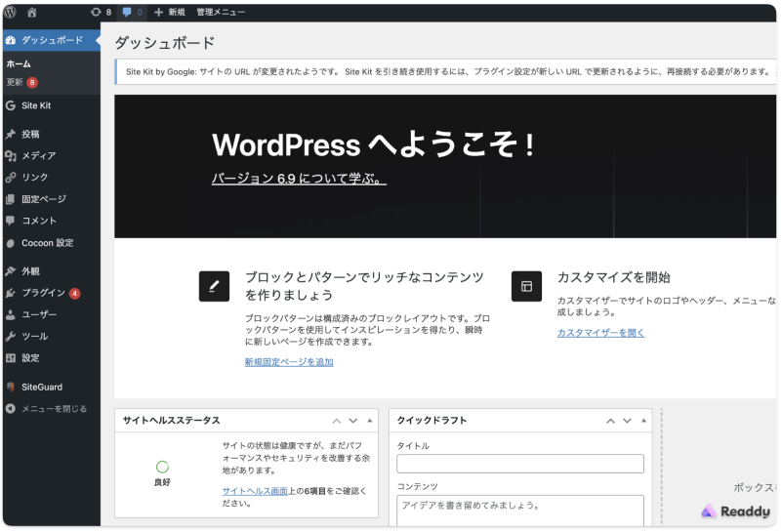Click the プラグイン plug icon

pyautogui.click(x=11, y=293)
